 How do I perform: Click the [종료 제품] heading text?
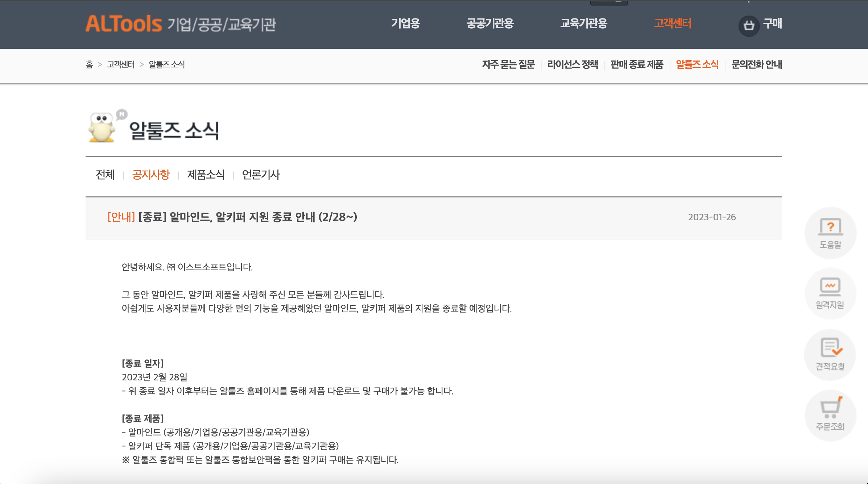(x=143, y=418)
